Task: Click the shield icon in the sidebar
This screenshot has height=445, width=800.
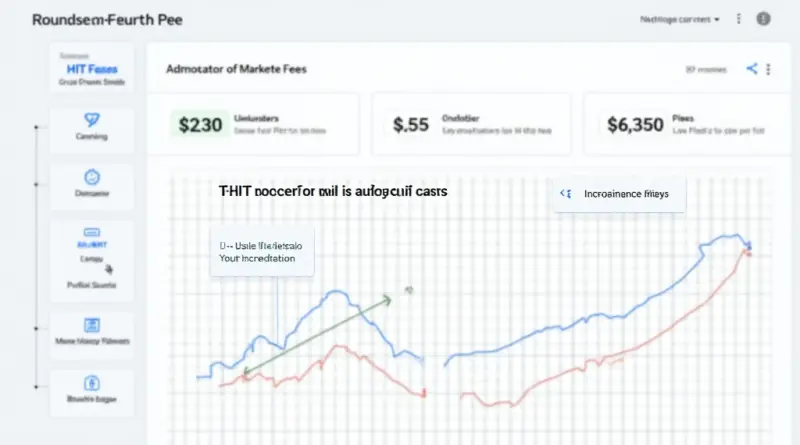Action: tap(91, 118)
